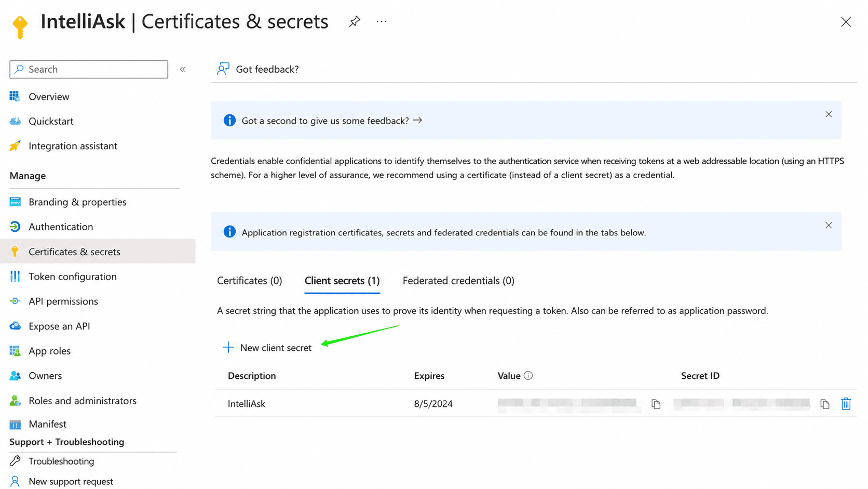
Task: Click the New support request person icon
Action: (15, 482)
